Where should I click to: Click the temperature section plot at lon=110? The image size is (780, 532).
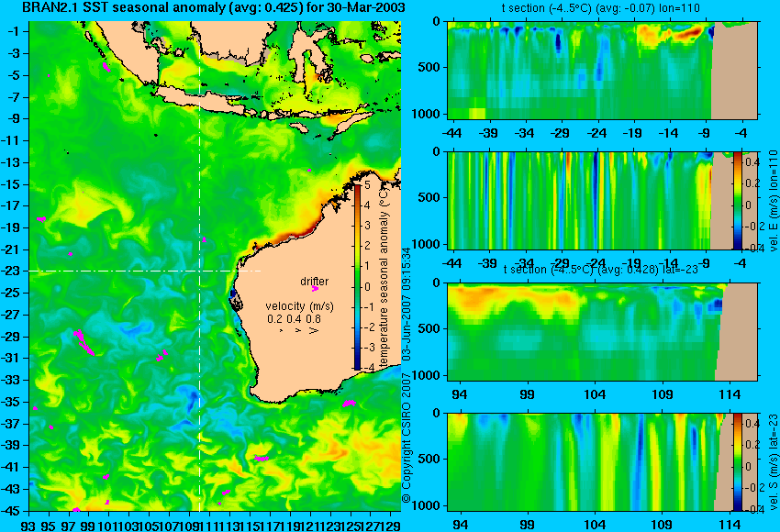602,70
